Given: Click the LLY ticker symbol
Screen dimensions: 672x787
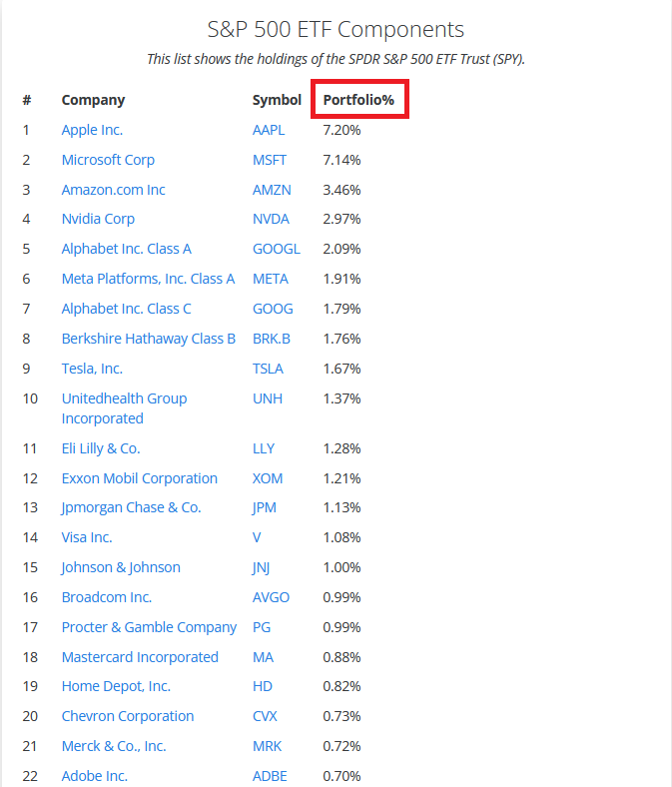Looking at the screenshot, I should (x=264, y=448).
